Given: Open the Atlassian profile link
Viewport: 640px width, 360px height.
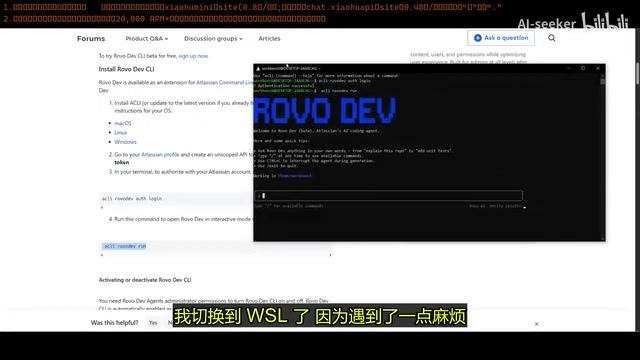Looking at the screenshot, I should [x=160, y=154].
